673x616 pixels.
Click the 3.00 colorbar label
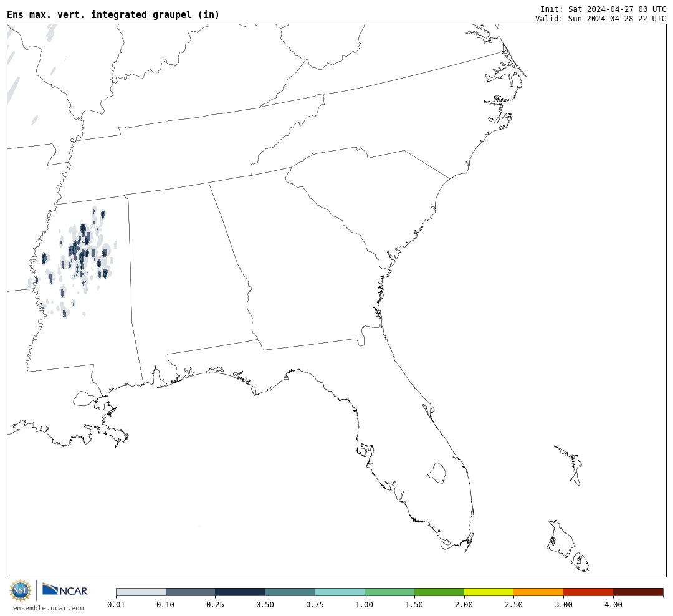pyautogui.click(x=563, y=604)
